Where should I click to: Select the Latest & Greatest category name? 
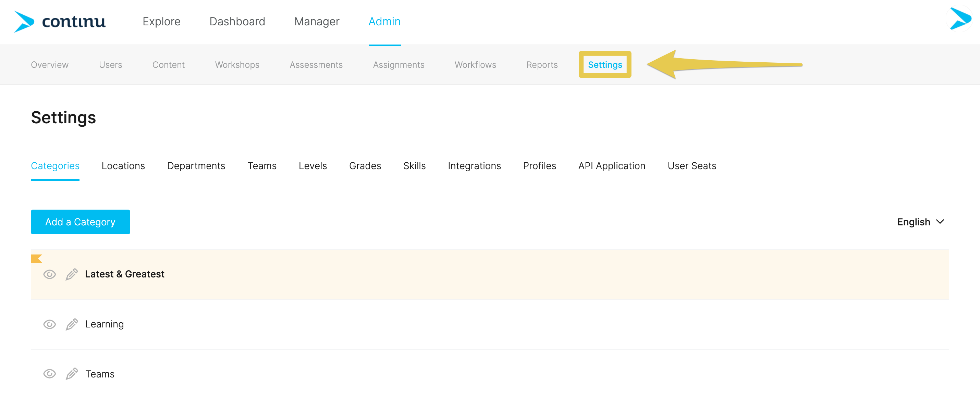tap(124, 274)
